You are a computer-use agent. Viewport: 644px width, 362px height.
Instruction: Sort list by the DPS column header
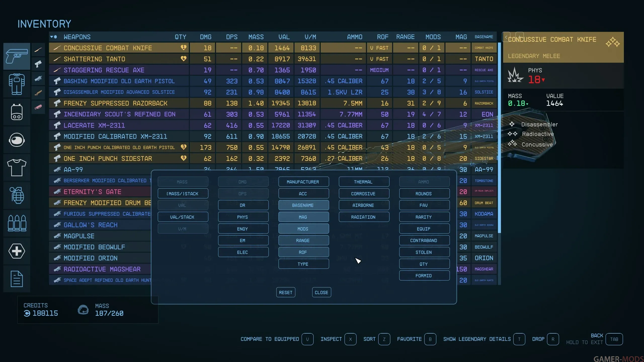[x=231, y=37]
